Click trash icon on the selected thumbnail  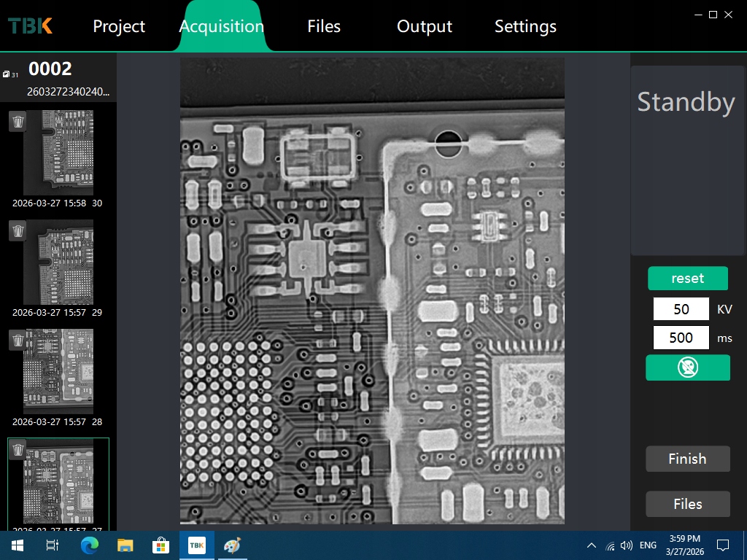pyautogui.click(x=18, y=450)
